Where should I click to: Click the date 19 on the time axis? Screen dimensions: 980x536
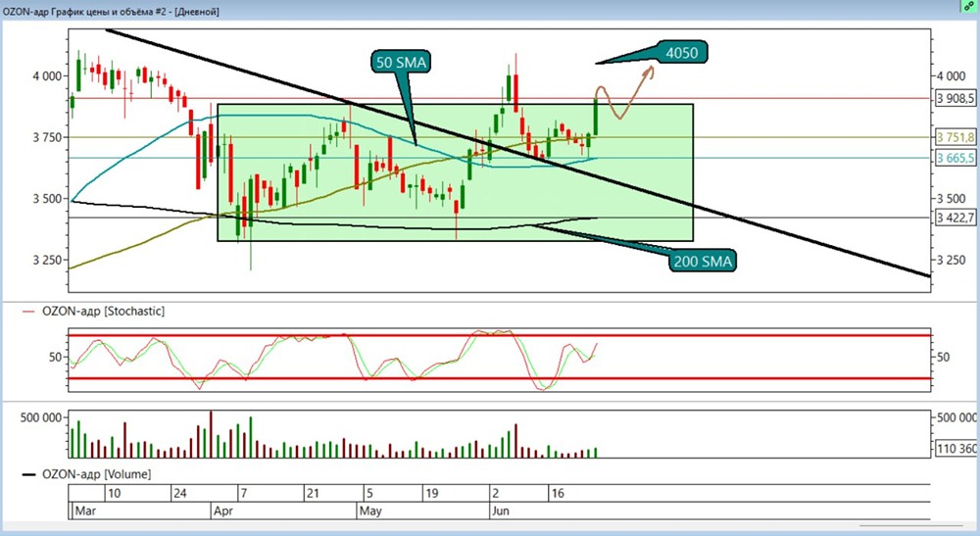(x=432, y=494)
